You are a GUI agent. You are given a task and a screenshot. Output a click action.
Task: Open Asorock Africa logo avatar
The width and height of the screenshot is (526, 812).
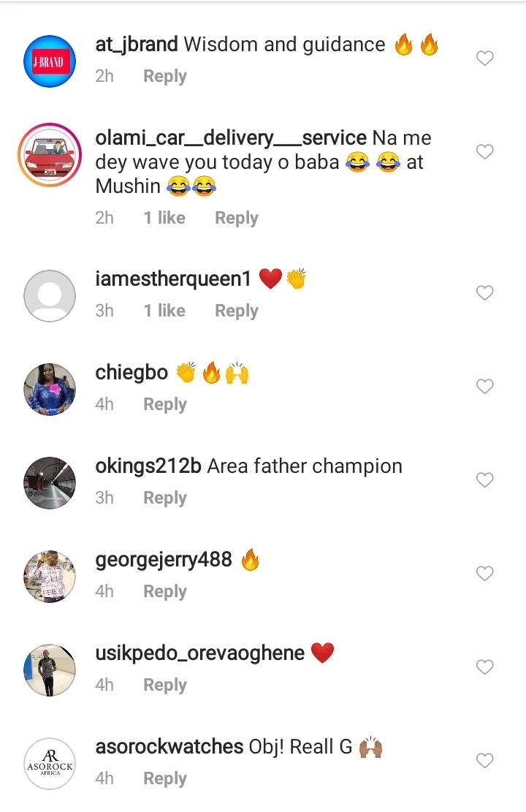coord(50,764)
